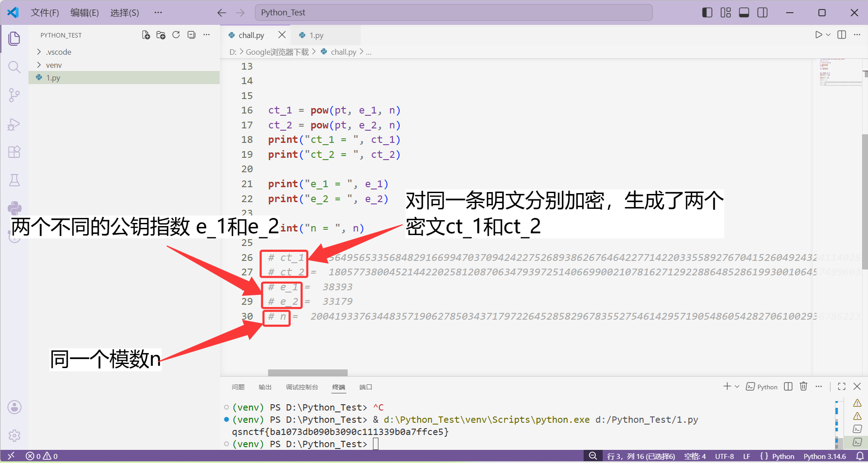This screenshot has width=868, height=463.
Task: Close the bottom panel
Action: [x=857, y=387]
